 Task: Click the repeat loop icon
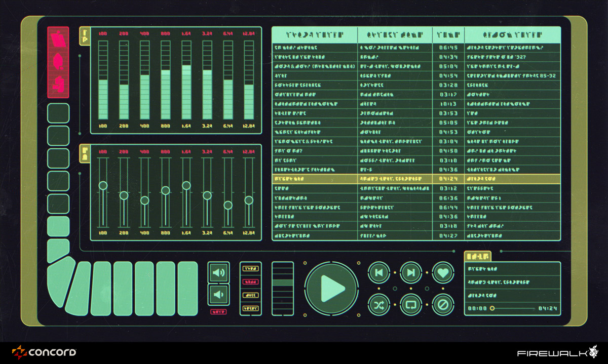point(410,304)
